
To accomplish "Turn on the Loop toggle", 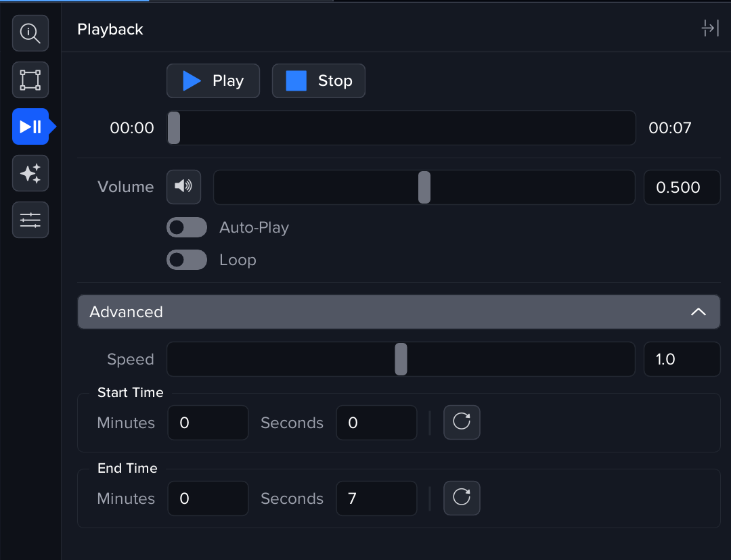I will [x=187, y=260].
